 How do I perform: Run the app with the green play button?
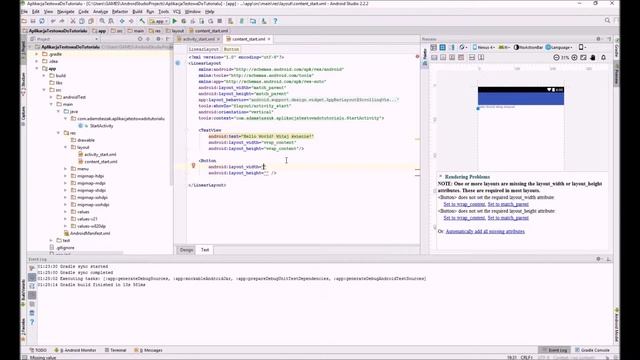pos(175,21)
